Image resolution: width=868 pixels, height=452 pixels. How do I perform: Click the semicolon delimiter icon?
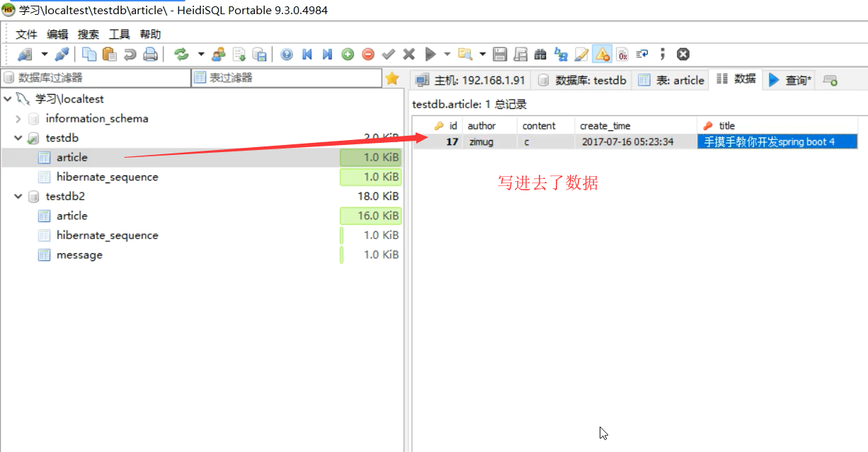(x=663, y=54)
